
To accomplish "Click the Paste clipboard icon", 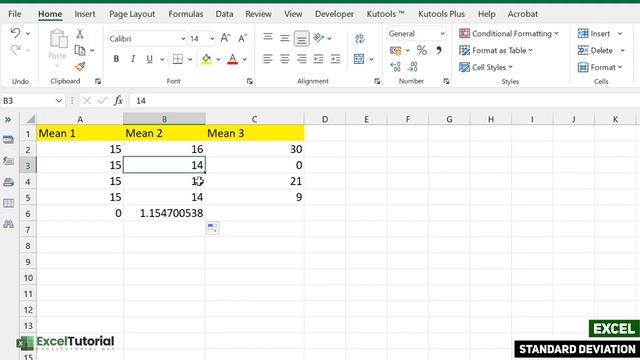I will click(58, 40).
